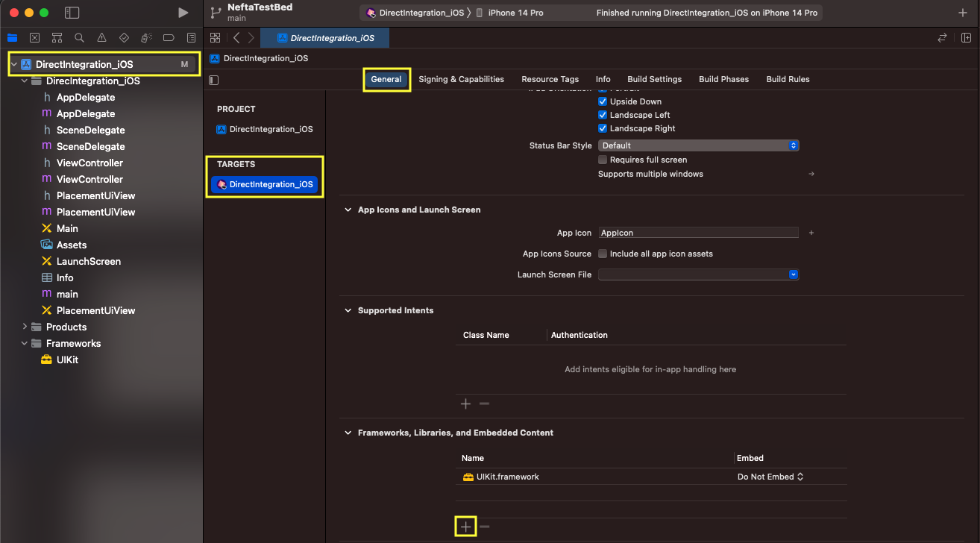Viewport: 980px width, 543px height.
Task: Open the related items grid icon
Action: [215, 37]
